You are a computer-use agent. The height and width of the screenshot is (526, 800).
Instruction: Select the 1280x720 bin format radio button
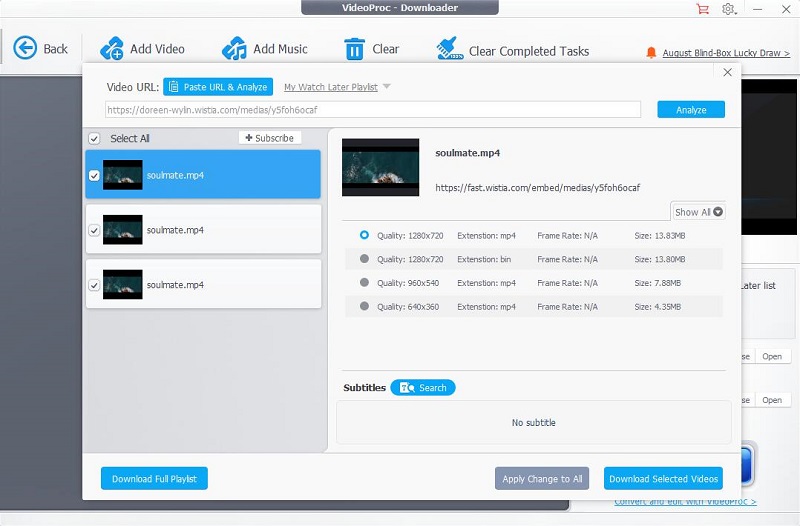coord(364,259)
